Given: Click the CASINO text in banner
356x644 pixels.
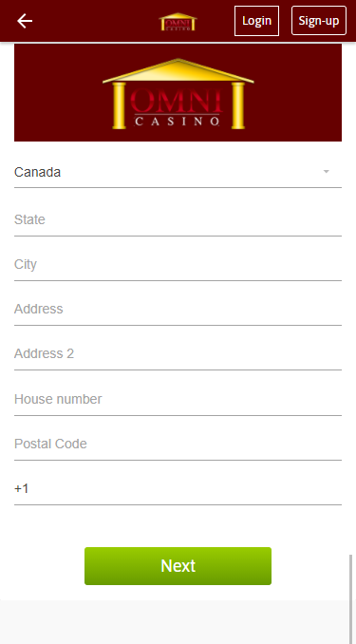Looking at the screenshot, I should [x=177, y=122].
